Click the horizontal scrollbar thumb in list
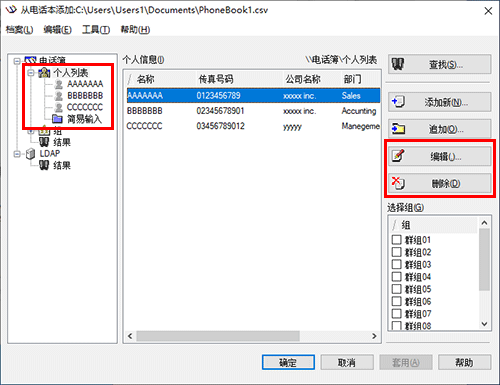The height and width of the screenshot is (385, 500). point(218,336)
